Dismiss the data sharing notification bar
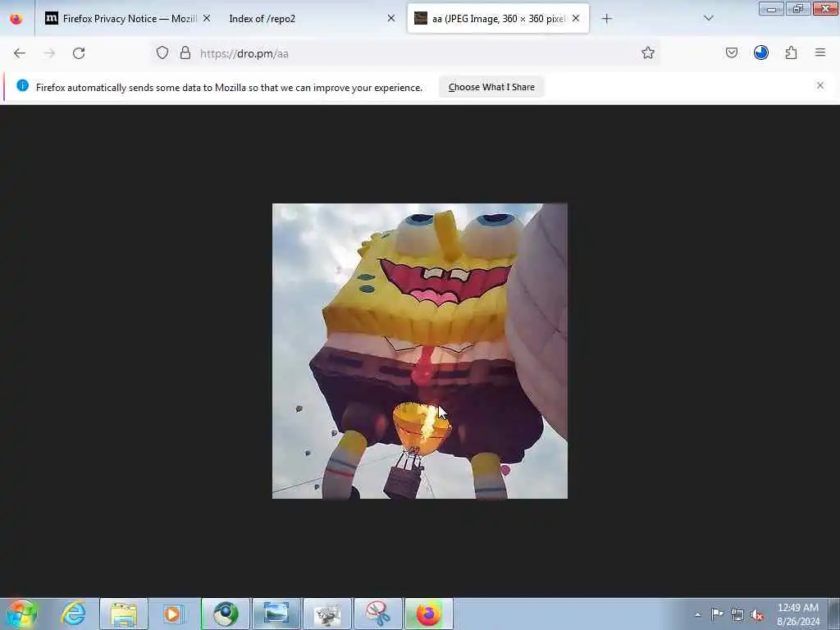This screenshot has height=630, width=840. coord(820,85)
